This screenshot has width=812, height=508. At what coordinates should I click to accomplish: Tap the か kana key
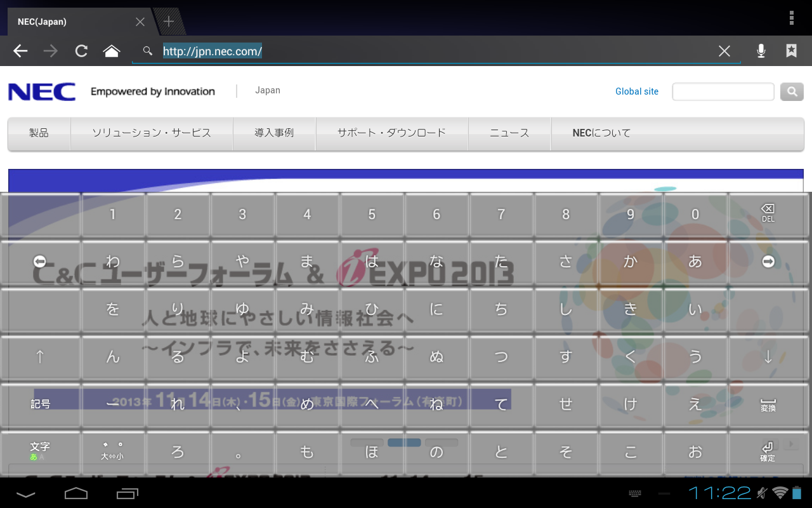click(x=631, y=262)
